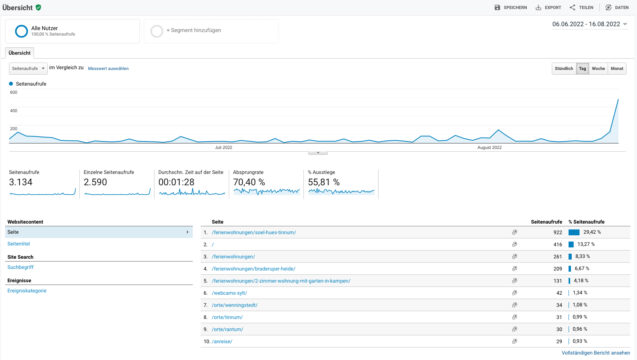Open the Seitenaufrufe metric dropdown
The height and width of the screenshot is (360, 637).
click(28, 68)
